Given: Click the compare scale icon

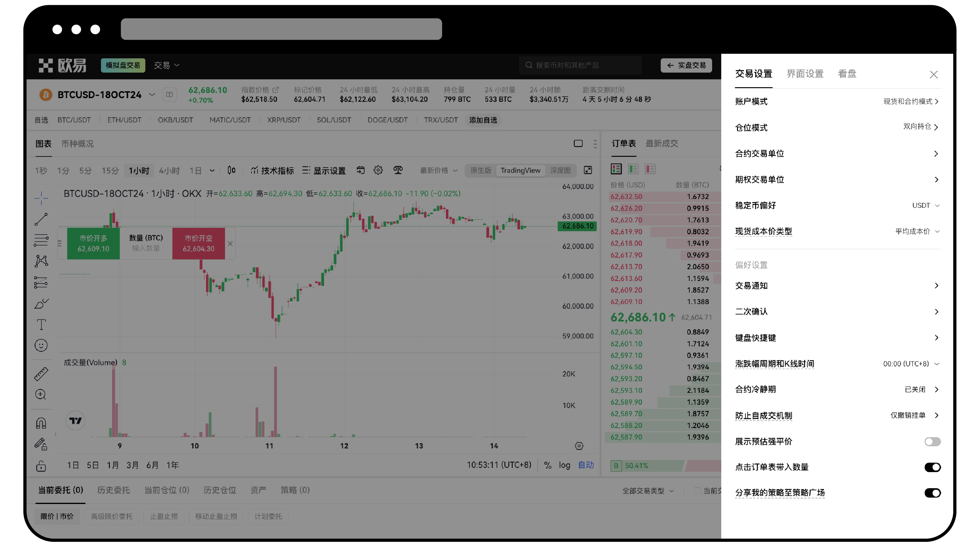Looking at the screenshot, I should tap(398, 170).
